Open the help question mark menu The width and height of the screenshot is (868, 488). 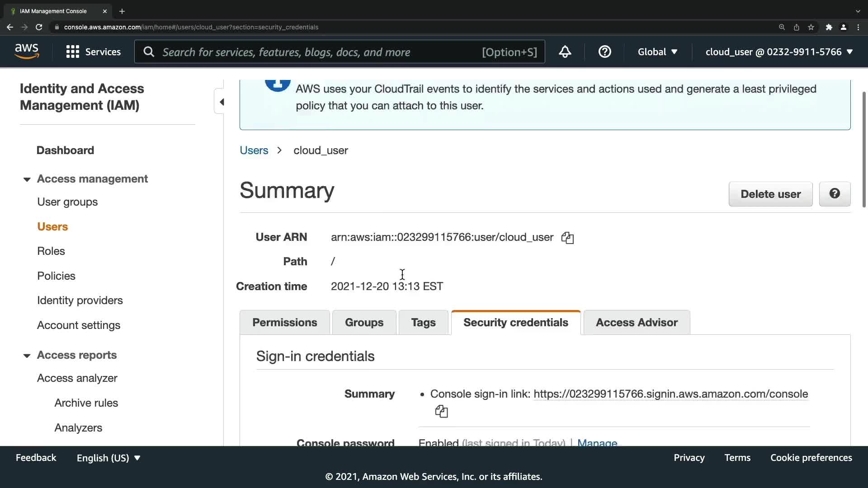point(604,52)
